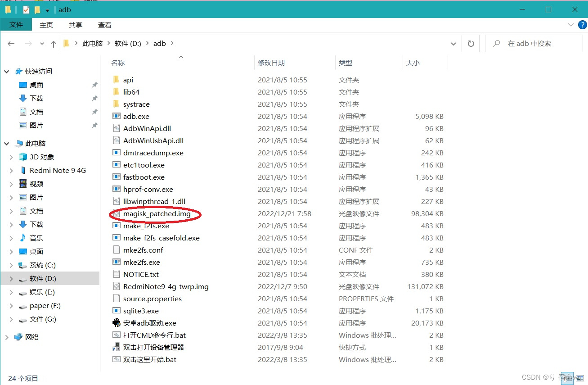588x385 pixels.
Task: Click the Help question mark icon
Action: click(x=582, y=25)
